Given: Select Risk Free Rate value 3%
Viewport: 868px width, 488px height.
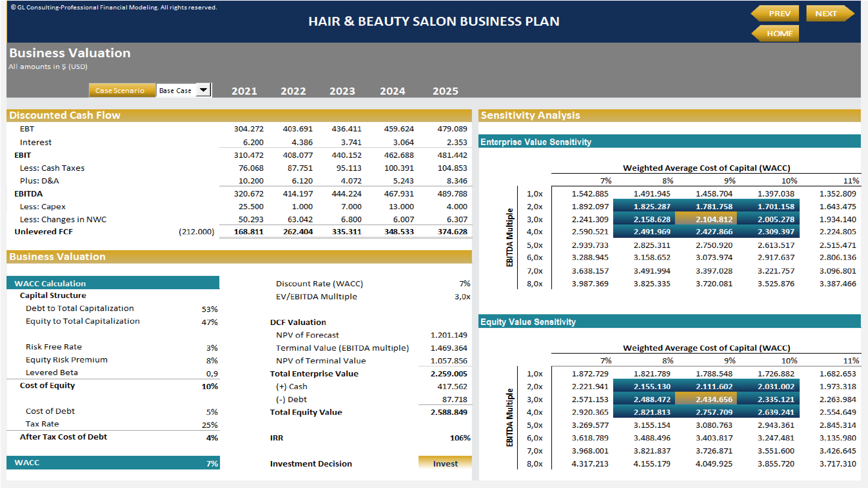Looking at the screenshot, I should pos(212,347).
